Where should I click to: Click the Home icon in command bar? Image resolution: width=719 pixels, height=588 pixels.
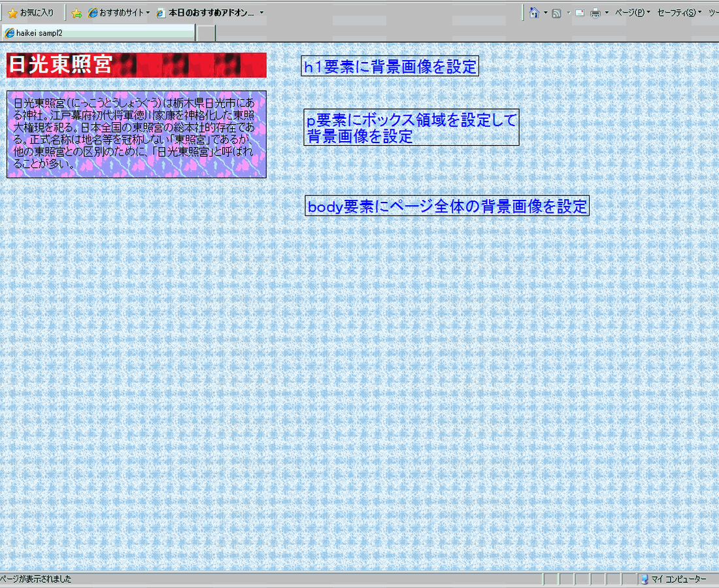click(x=534, y=13)
